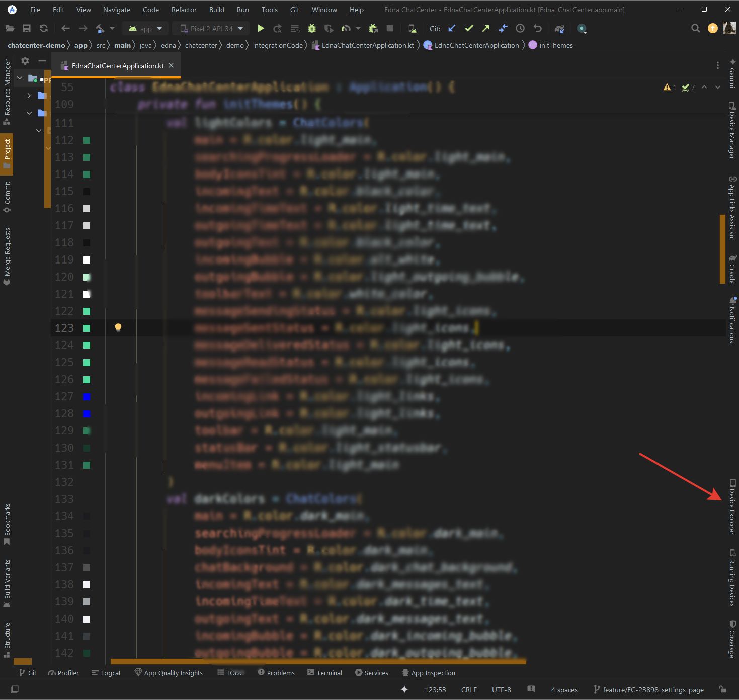Open the Notifications panel
The width and height of the screenshot is (739, 700).
pos(732,322)
